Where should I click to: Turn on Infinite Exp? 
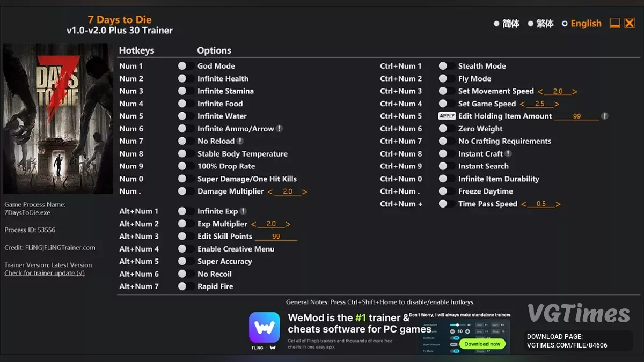[x=186, y=211]
